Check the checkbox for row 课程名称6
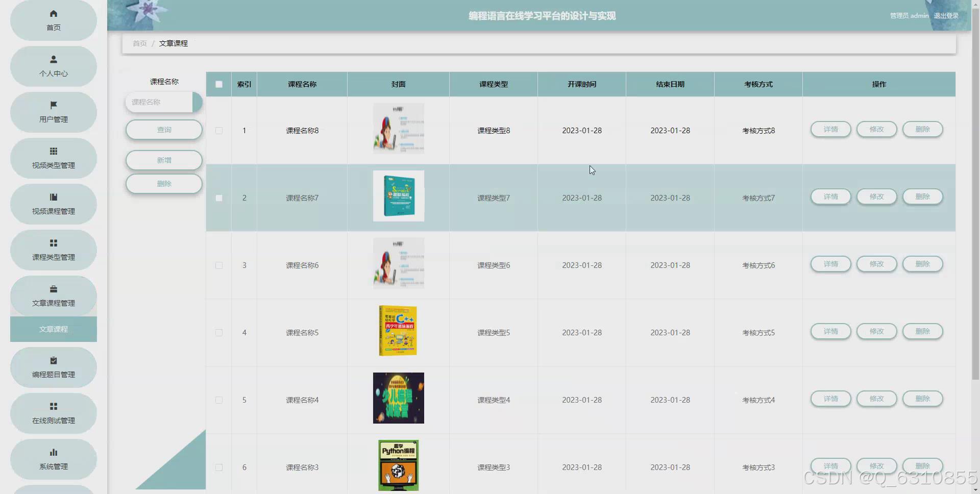The height and width of the screenshot is (494, 980). [219, 265]
